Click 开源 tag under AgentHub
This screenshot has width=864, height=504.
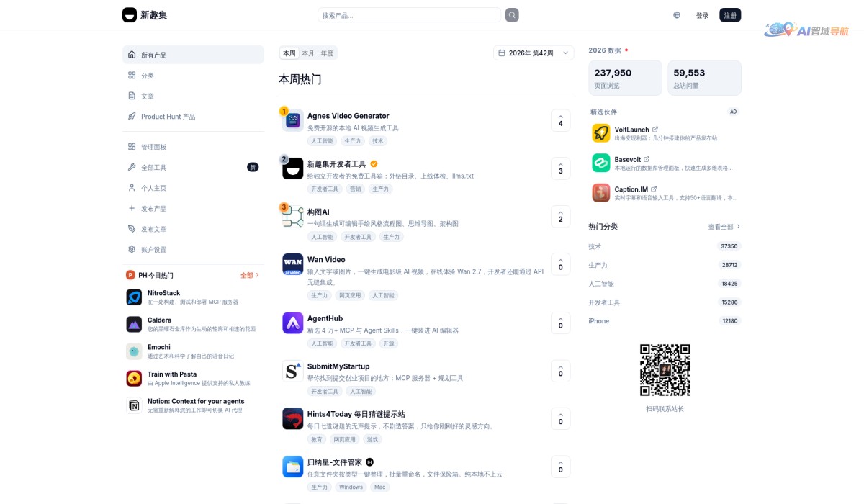tap(389, 343)
